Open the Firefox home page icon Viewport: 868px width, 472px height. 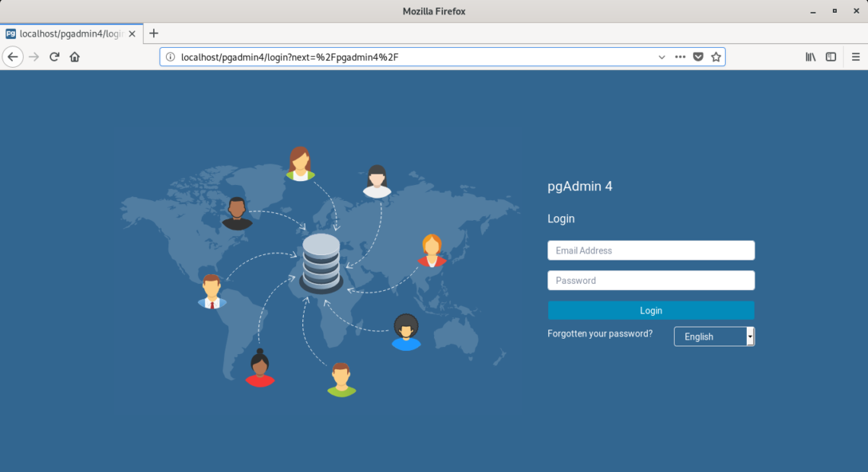point(75,57)
